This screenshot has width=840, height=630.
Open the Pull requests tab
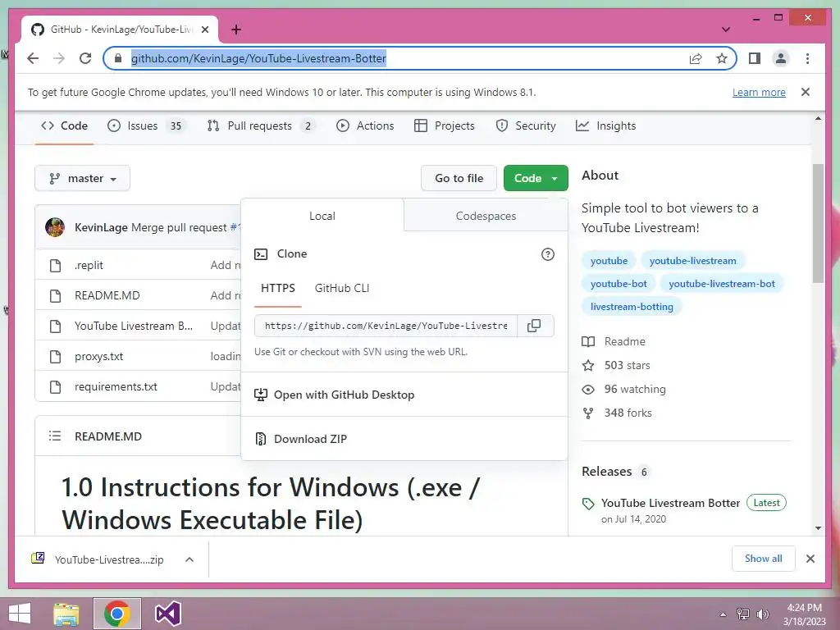(x=262, y=126)
